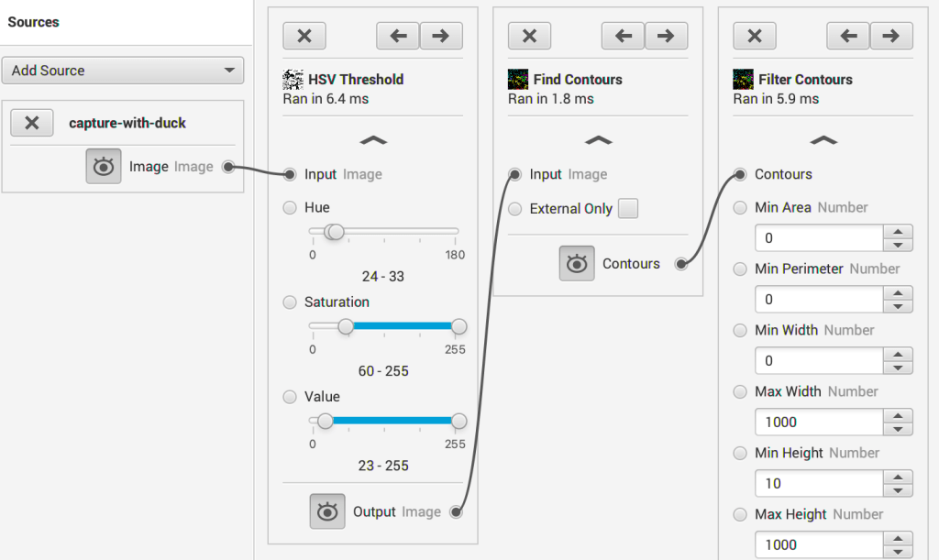
Task: Enable the External Only checkbox
Action: 628,208
